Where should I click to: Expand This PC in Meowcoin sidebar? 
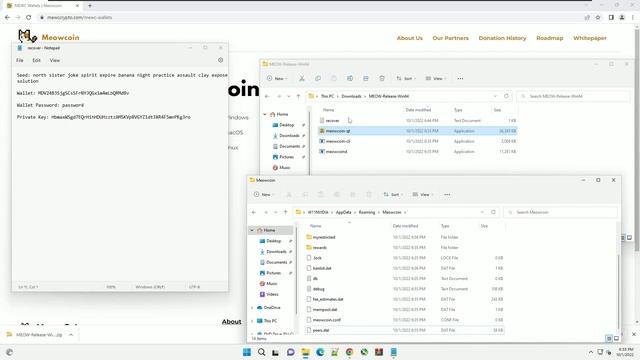252,321
